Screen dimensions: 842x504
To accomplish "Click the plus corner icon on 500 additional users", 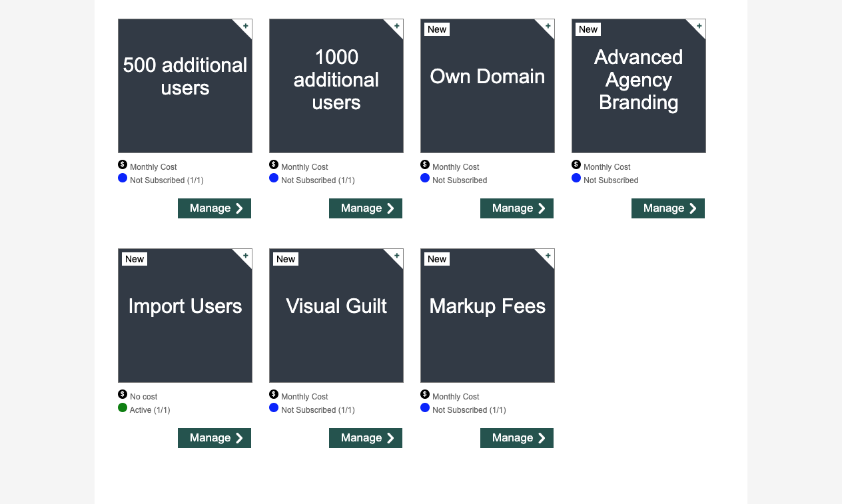I will (245, 26).
